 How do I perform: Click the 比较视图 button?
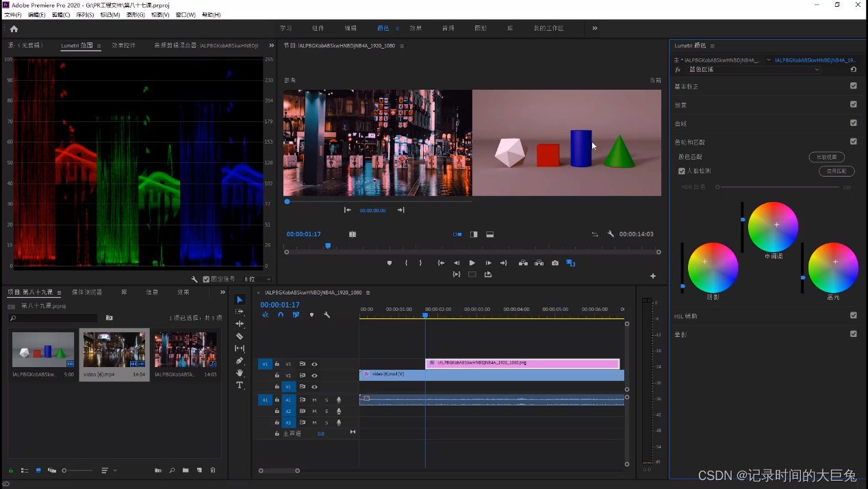pyautogui.click(x=826, y=158)
